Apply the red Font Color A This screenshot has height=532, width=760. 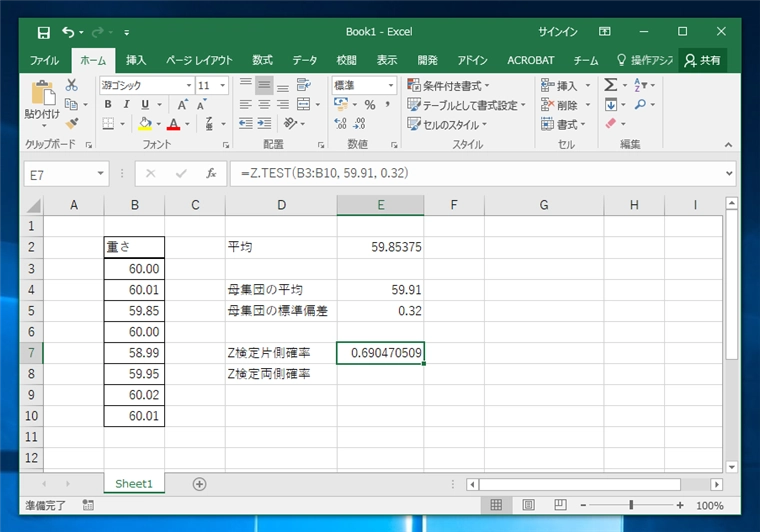174,124
